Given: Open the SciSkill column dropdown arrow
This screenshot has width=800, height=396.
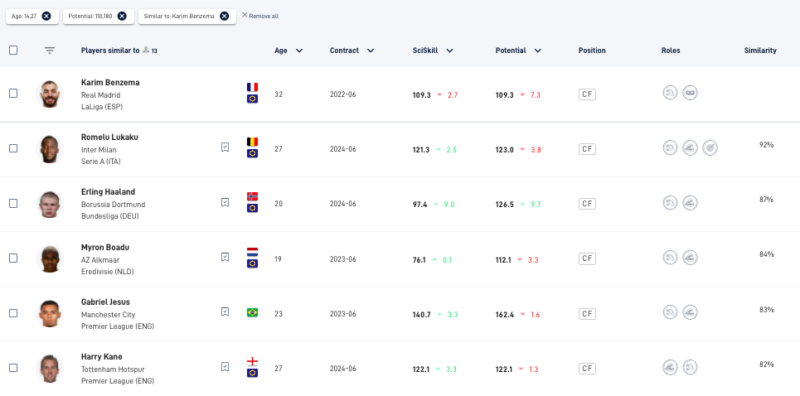Looking at the screenshot, I should pos(449,51).
